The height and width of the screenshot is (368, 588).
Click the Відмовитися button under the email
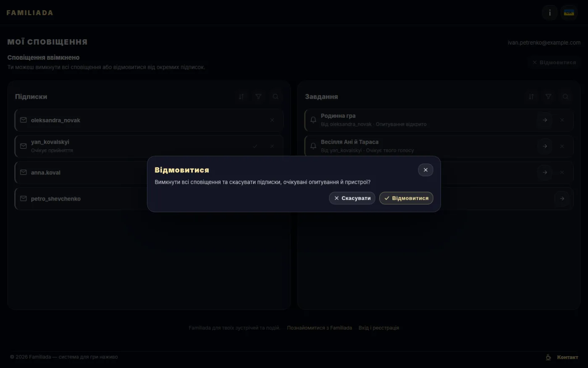pyautogui.click(x=554, y=63)
